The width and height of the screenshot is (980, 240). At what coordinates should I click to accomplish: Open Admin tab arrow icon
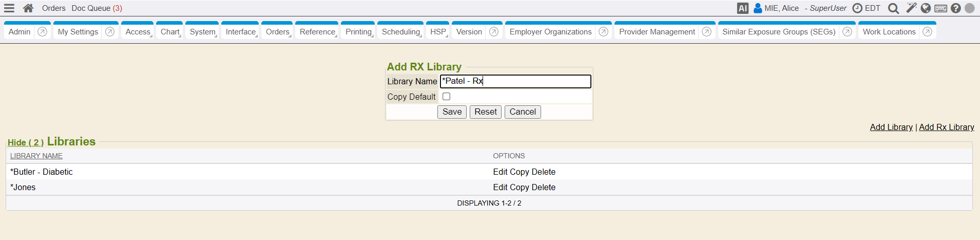click(43, 32)
